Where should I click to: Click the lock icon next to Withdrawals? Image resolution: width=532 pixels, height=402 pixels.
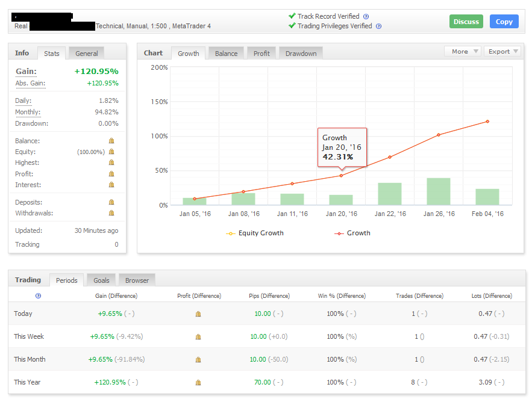click(x=111, y=213)
